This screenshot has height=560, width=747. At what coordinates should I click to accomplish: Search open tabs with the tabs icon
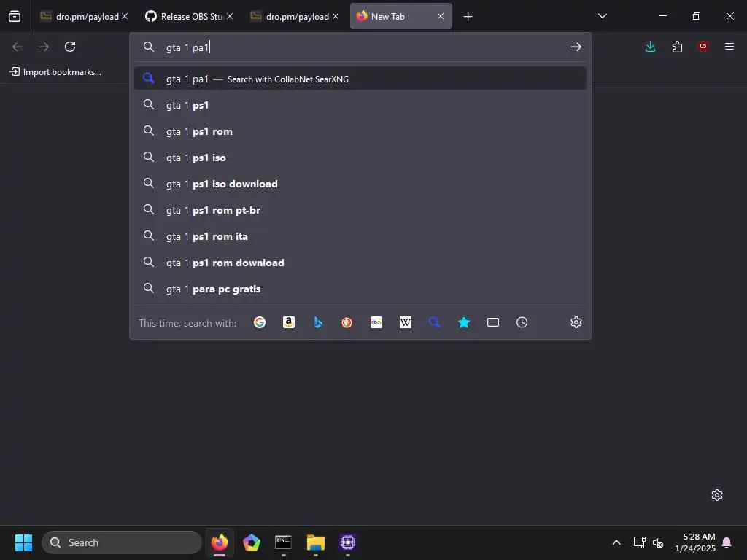tap(493, 322)
